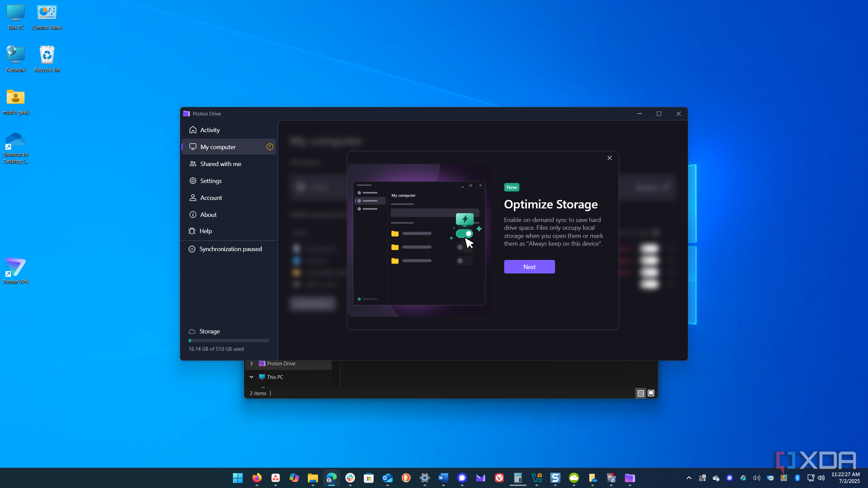Viewport: 868px width, 488px height.
Task: Open Control Panel desktop icon
Action: click(x=47, y=17)
